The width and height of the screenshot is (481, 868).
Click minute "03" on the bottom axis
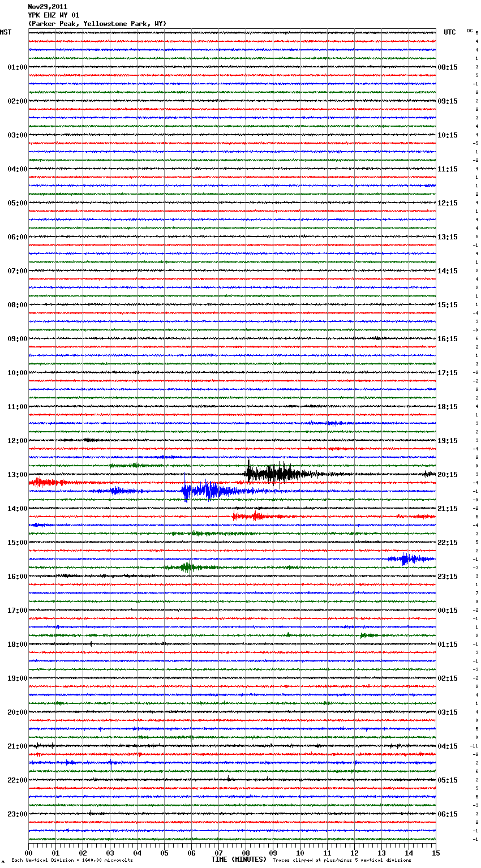point(110,852)
